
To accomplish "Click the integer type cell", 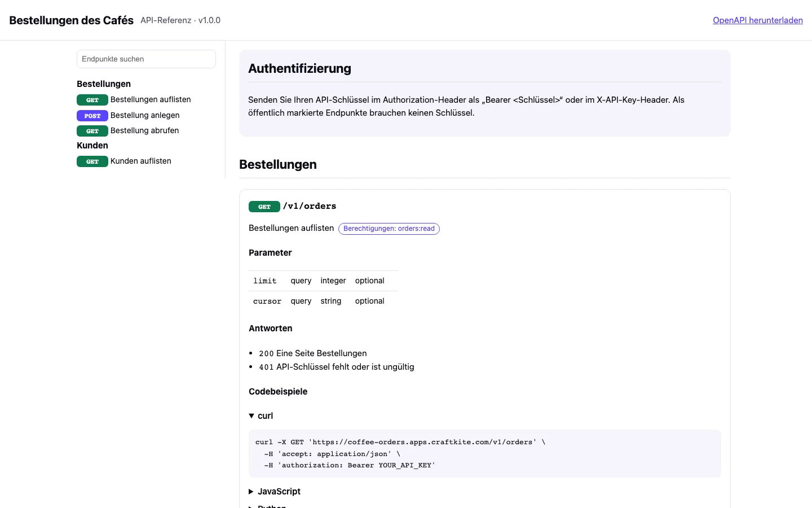I will click(x=333, y=281).
